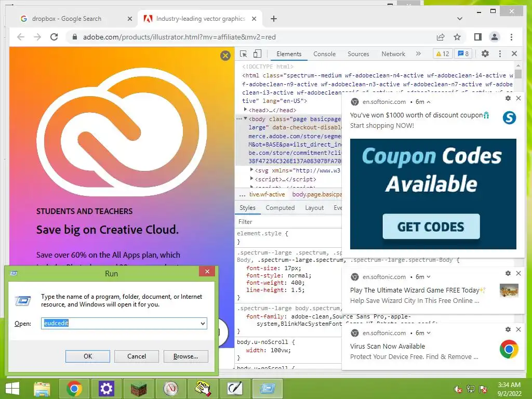This screenshot has height=399, width=532.
Task: Dismiss the Adobe promo overlay with X
Action: point(225,55)
